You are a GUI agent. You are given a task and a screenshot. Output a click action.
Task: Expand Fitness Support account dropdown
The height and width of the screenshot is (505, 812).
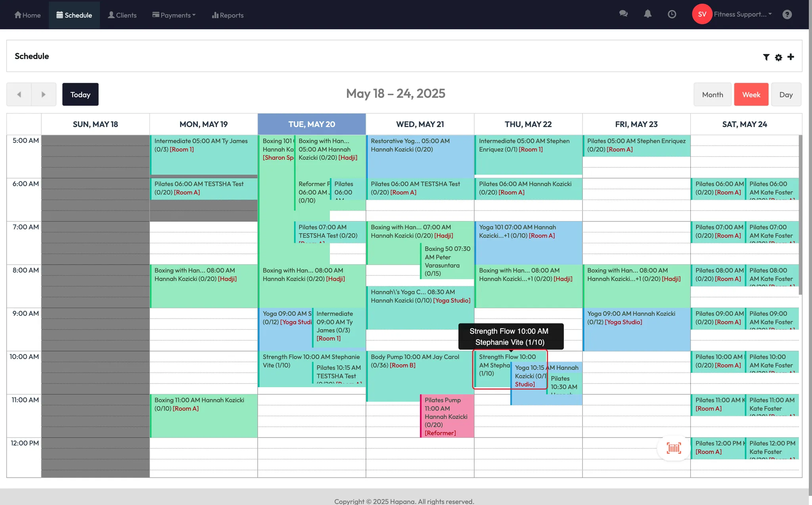[742, 14]
